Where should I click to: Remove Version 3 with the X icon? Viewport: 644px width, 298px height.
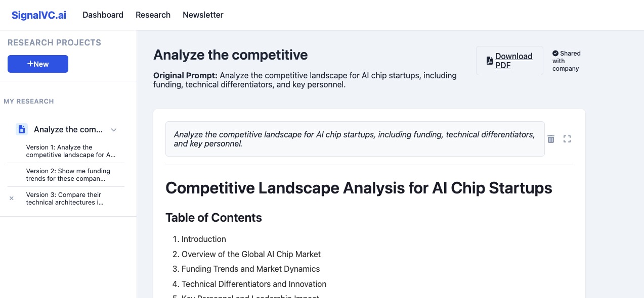(x=12, y=198)
